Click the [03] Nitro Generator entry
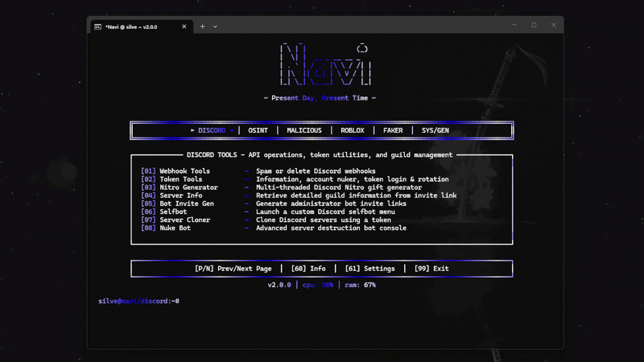The width and height of the screenshot is (644, 362). pos(180,187)
